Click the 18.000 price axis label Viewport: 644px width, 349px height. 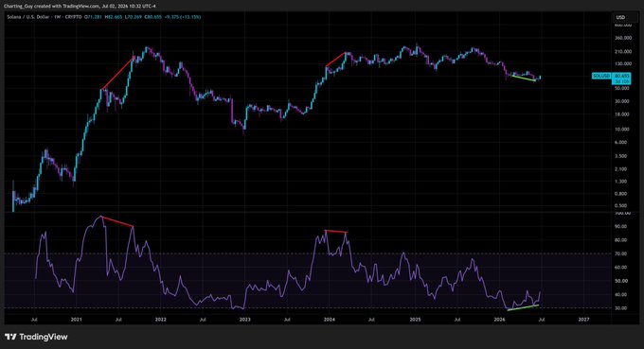622,114
